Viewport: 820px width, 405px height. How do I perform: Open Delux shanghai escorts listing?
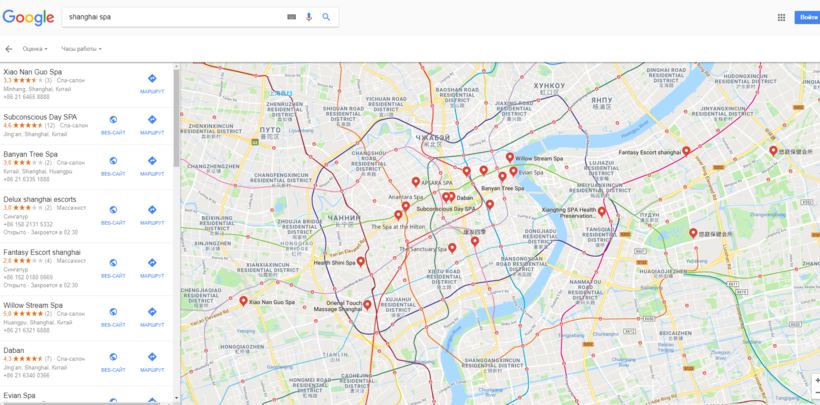[x=39, y=199]
